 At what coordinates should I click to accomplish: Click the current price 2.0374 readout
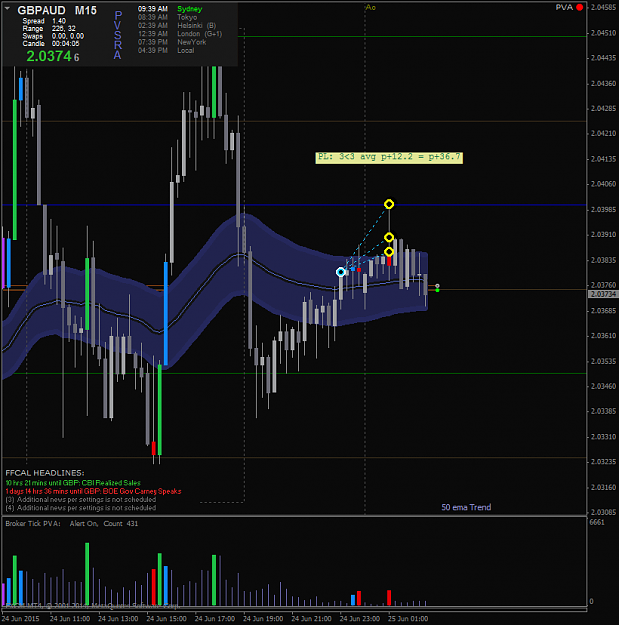click(x=53, y=56)
